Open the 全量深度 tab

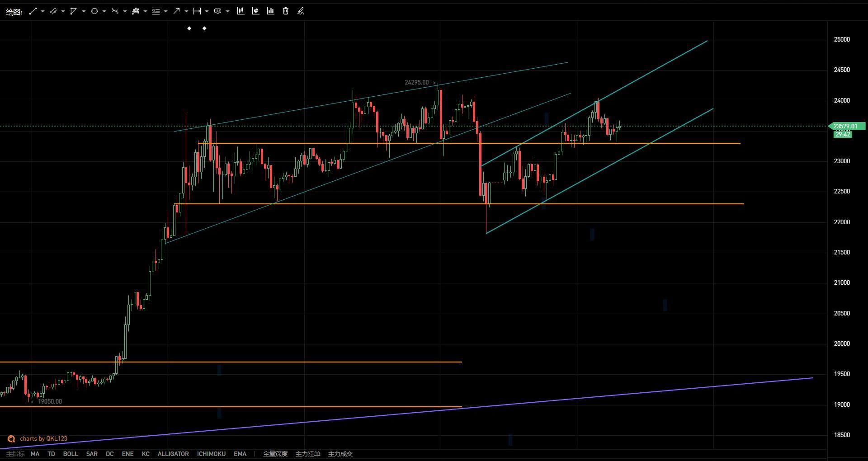point(275,454)
